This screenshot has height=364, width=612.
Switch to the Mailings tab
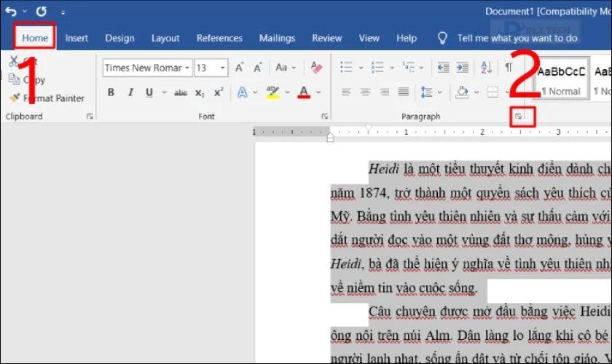coord(277,38)
